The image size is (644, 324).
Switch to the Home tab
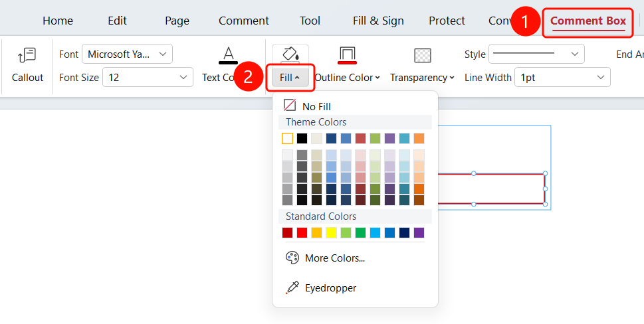coord(58,21)
